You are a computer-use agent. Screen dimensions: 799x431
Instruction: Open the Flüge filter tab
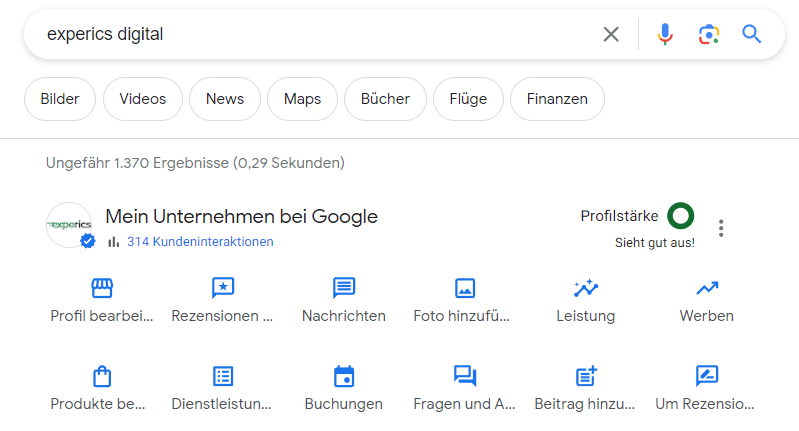(468, 99)
